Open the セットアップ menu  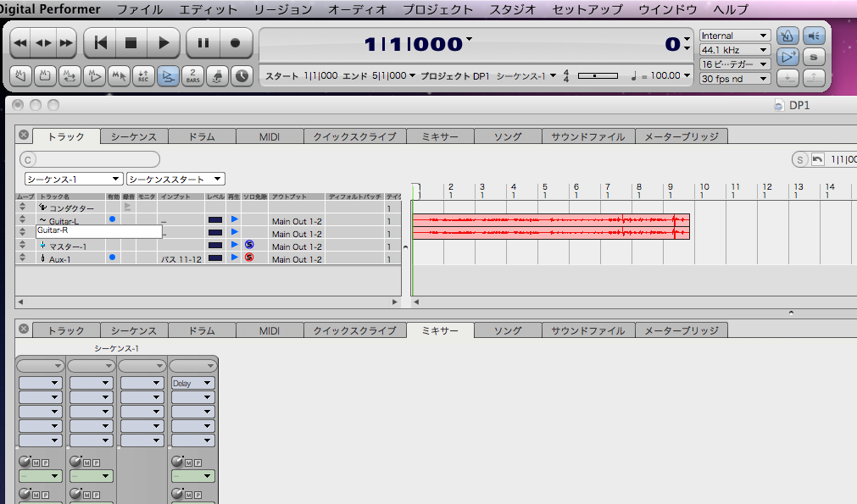tap(587, 9)
